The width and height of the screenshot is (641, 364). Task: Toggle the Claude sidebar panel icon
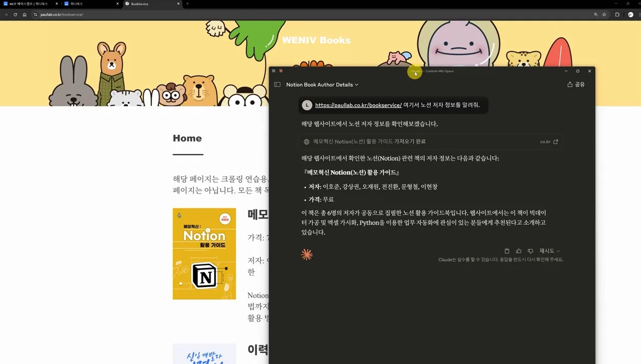[277, 85]
